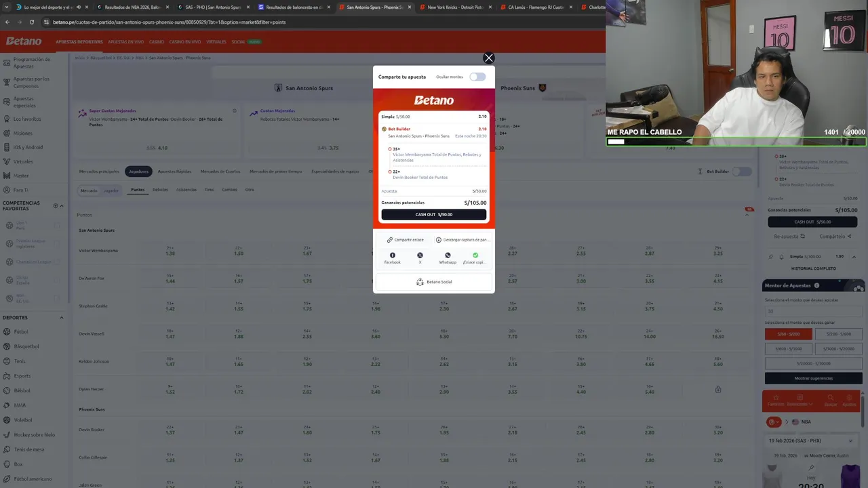Click the green Enlace copiado check icon
This screenshot has height=488, width=868.
[475, 256]
